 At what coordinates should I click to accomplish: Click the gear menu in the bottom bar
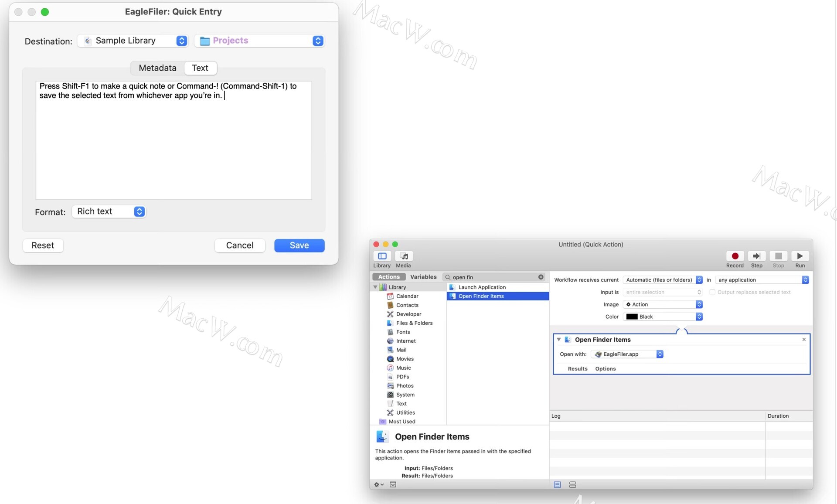(378, 485)
